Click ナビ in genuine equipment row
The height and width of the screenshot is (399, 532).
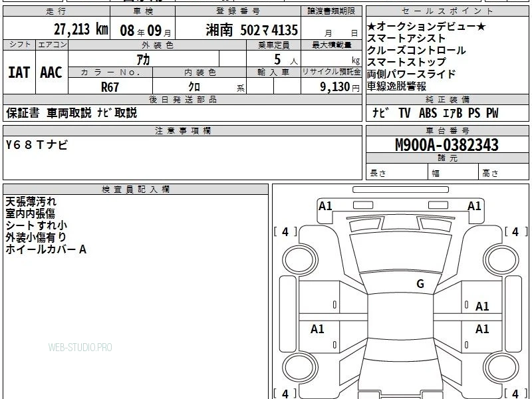[380, 113]
